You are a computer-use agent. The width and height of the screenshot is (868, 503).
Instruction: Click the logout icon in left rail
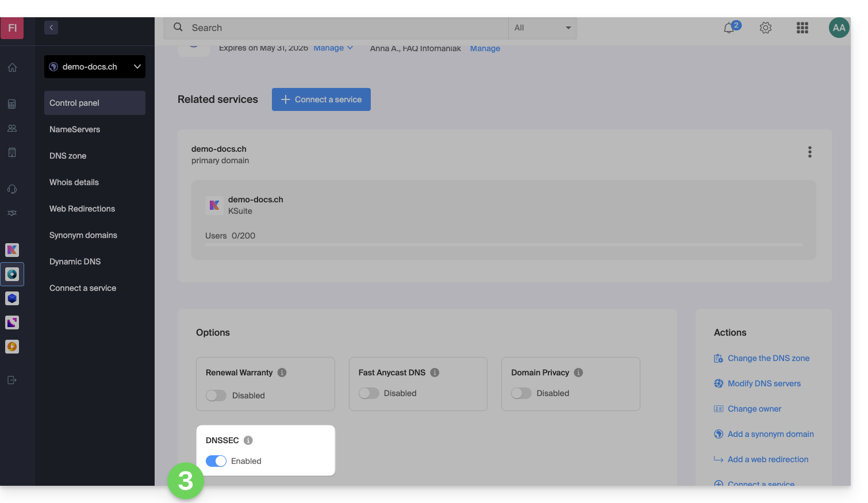pyautogui.click(x=12, y=380)
